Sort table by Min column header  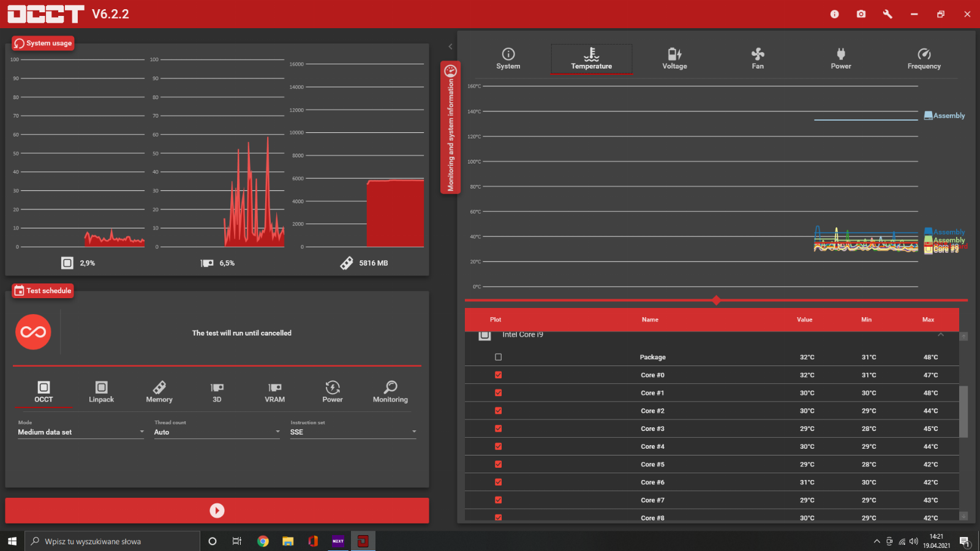point(866,320)
